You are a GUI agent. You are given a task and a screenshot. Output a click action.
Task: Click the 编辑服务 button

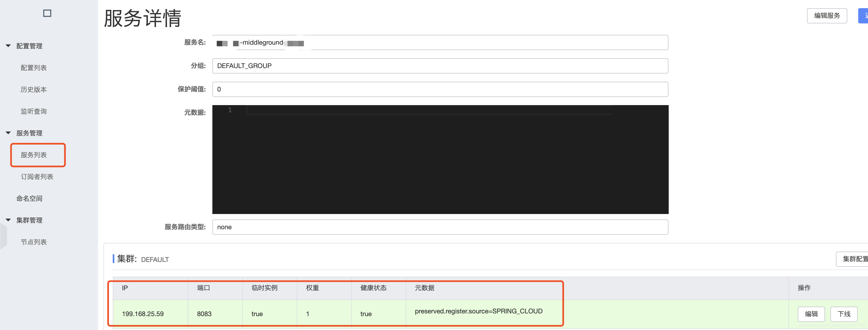pyautogui.click(x=827, y=16)
